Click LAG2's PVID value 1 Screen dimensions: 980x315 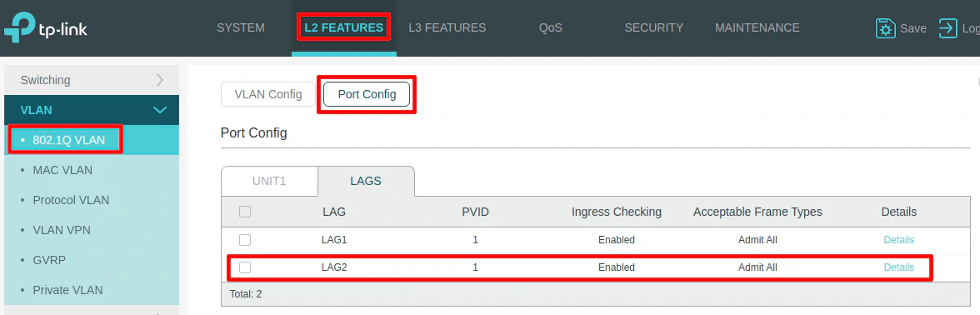(476, 267)
